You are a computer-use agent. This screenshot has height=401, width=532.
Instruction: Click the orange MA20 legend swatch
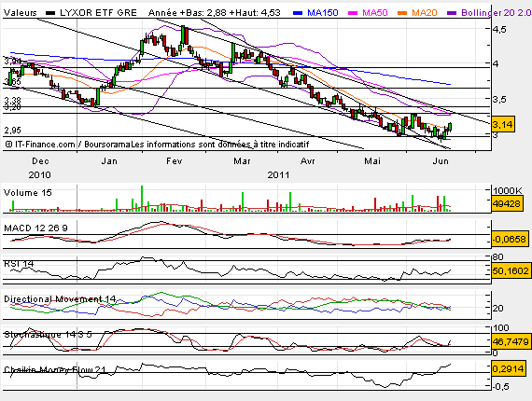pyautogui.click(x=402, y=13)
